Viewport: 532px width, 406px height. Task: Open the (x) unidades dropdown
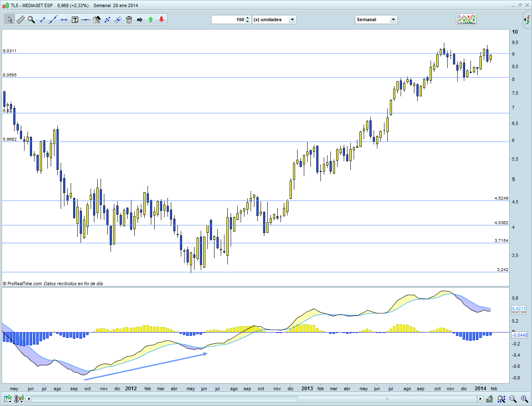292,20
